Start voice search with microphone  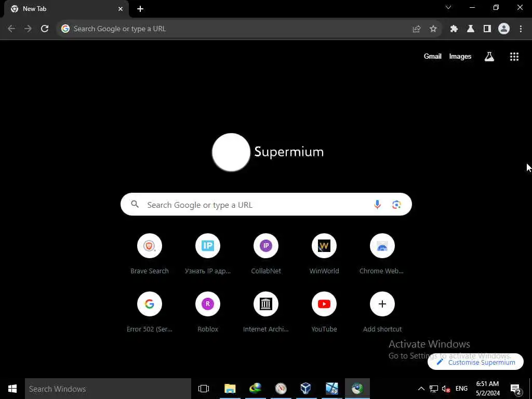click(x=377, y=204)
